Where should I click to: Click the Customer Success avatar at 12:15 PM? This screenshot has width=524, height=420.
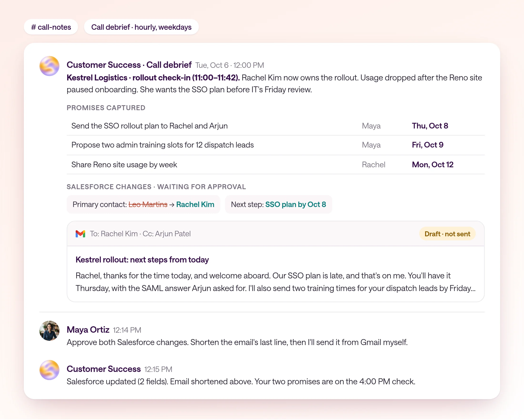pos(49,370)
